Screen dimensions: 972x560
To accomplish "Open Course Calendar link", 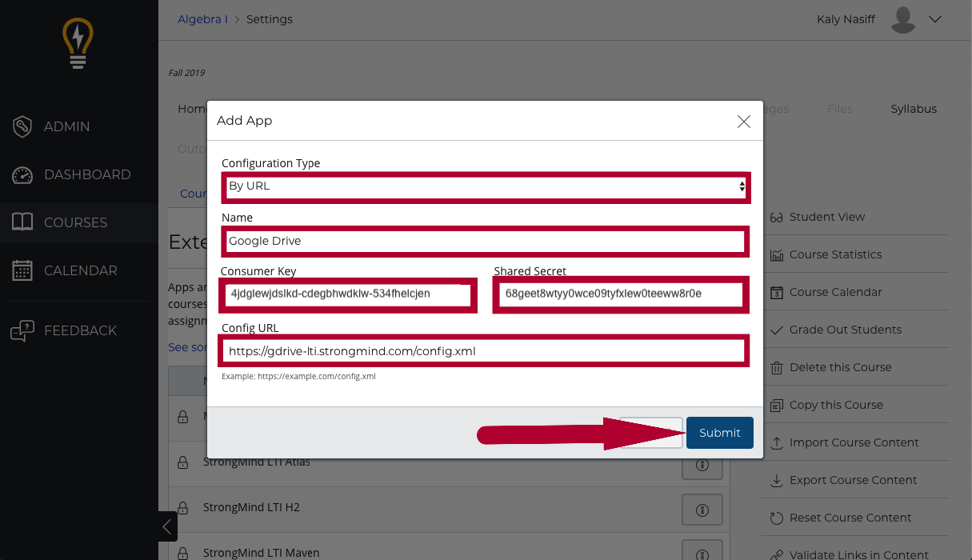I will tap(836, 292).
